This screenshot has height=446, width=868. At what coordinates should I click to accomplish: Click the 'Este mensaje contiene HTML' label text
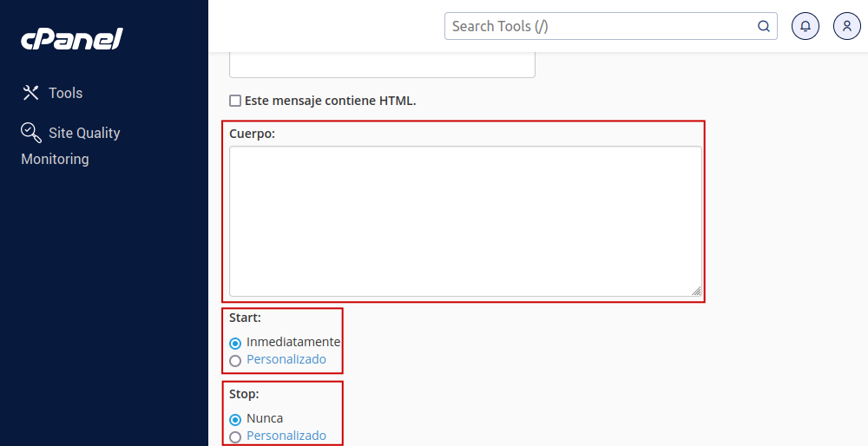[331, 101]
